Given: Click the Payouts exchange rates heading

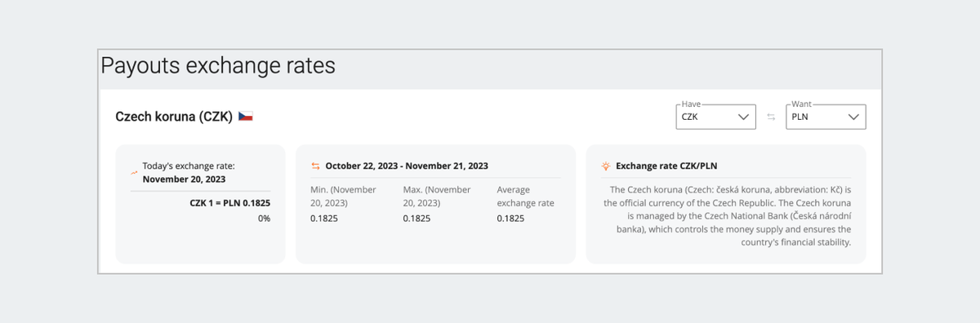Looking at the screenshot, I should (x=218, y=65).
